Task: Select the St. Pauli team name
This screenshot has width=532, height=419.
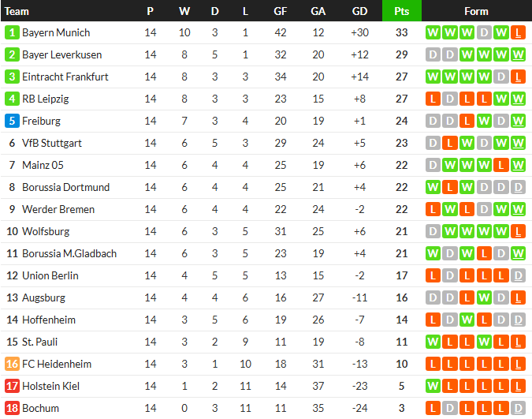Action: (39, 342)
